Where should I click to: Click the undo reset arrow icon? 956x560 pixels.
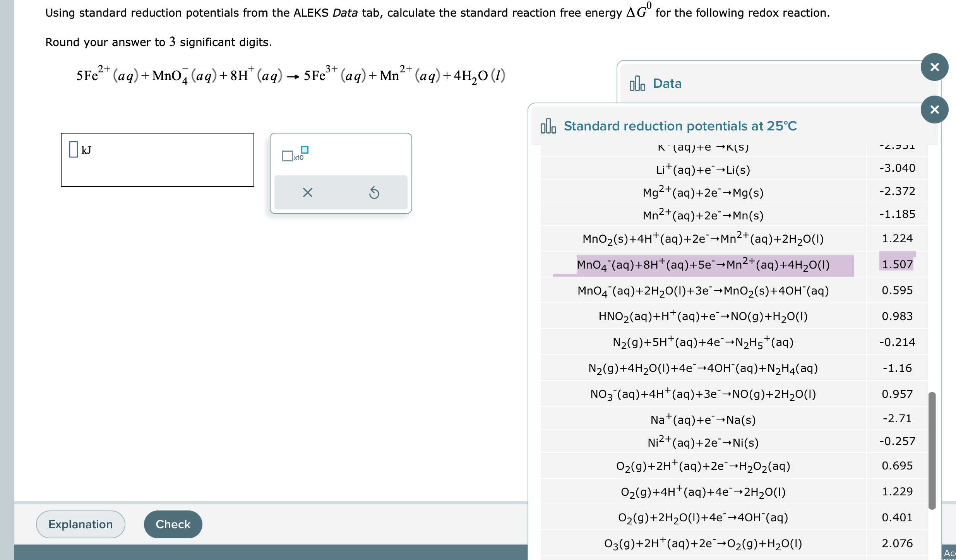click(374, 192)
